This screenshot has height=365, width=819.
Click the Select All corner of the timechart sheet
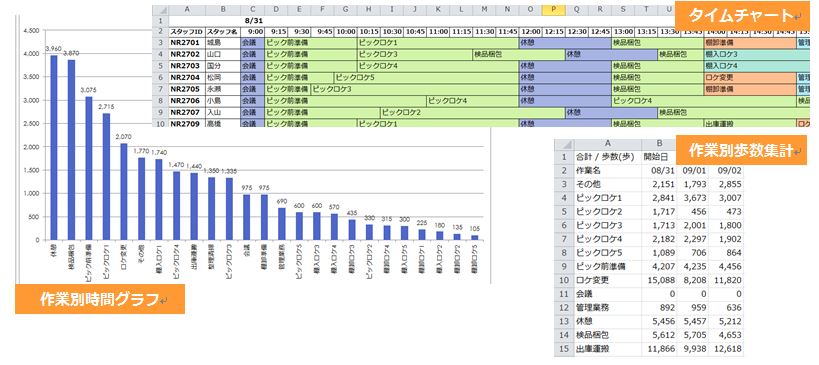click(x=160, y=10)
